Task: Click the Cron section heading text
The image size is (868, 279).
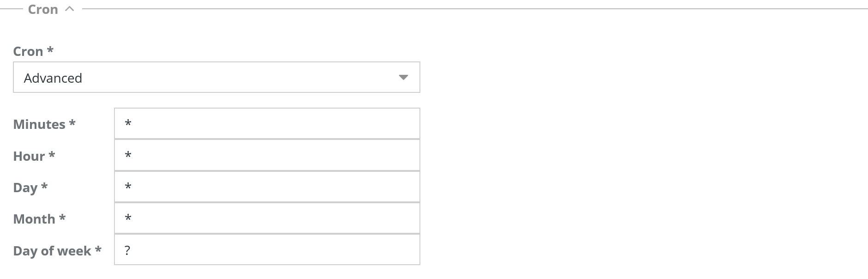Action: (43, 9)
